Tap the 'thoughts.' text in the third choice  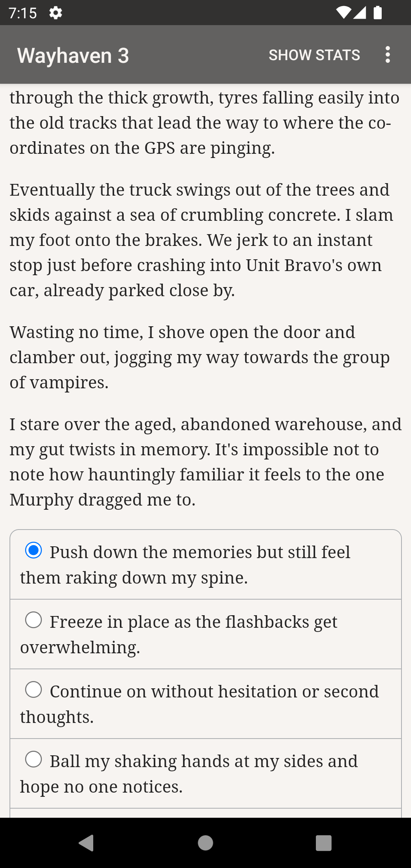pyautogui.click(x=57, y=717)
